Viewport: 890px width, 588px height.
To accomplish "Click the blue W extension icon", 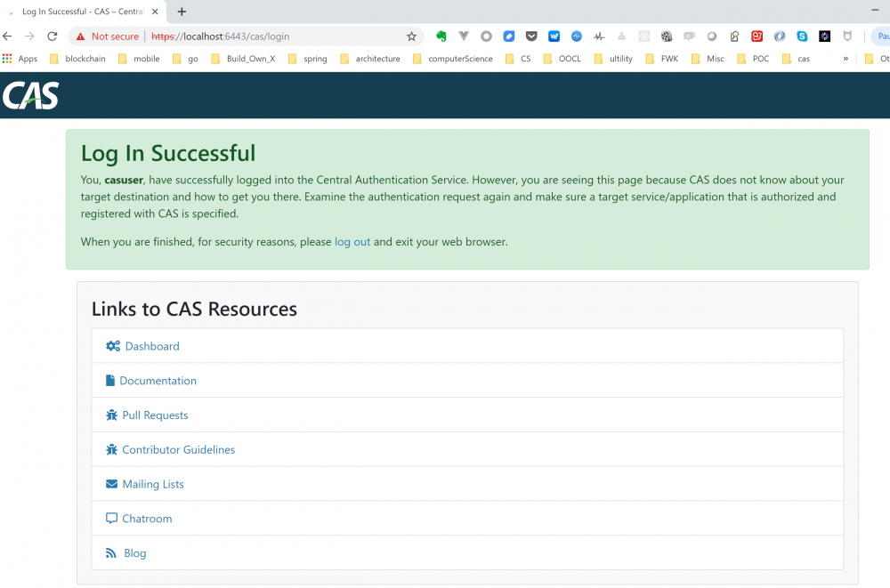I will 554,36.
